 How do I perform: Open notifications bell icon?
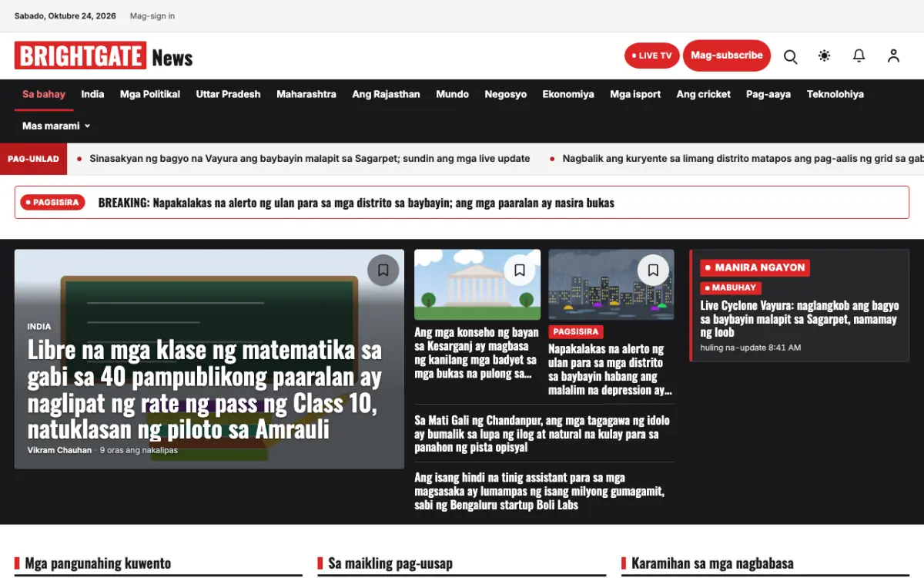click(859, 55)
